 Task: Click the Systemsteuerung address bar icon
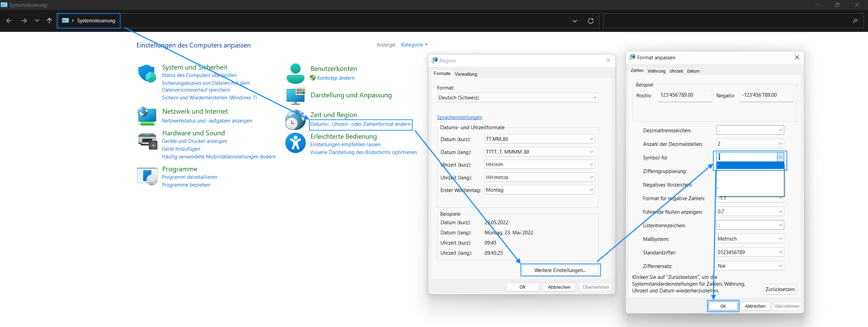(65, 20)
